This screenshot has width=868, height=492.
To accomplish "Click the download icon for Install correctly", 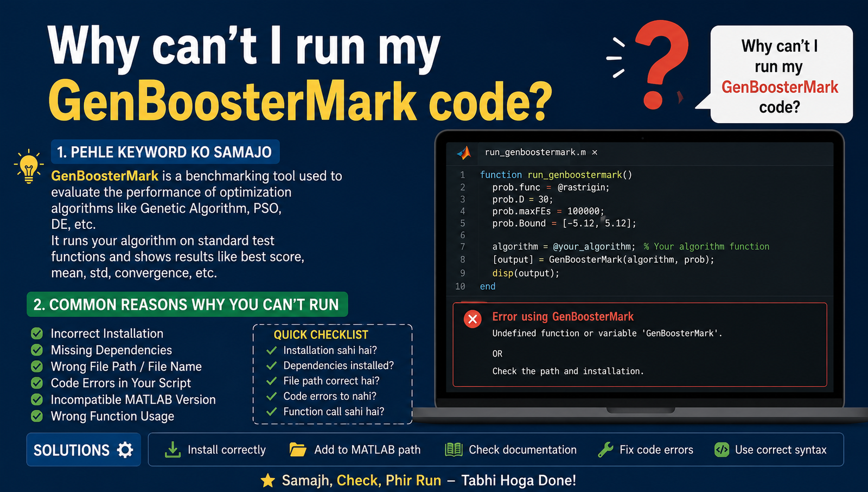I will (173, 450).
